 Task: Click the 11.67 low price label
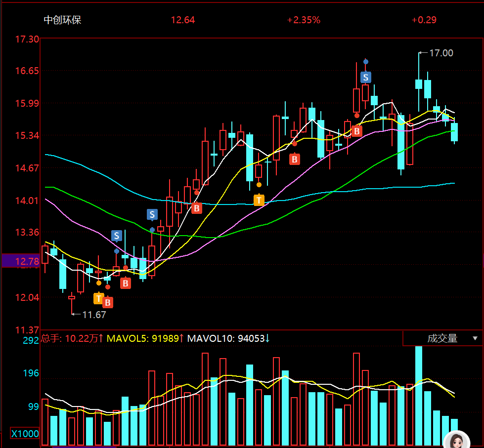click(94, 315)
